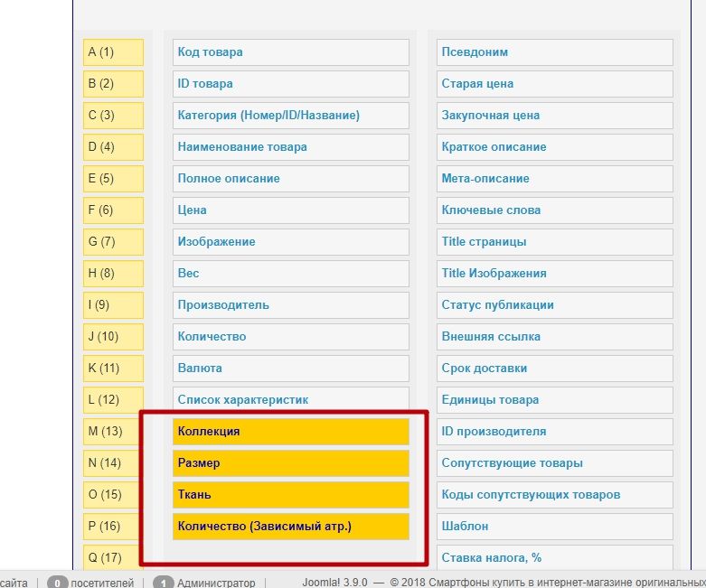Click the 'Шаблон' field
Viewport: 706px width, 588px height.
(x=555, y=527)
